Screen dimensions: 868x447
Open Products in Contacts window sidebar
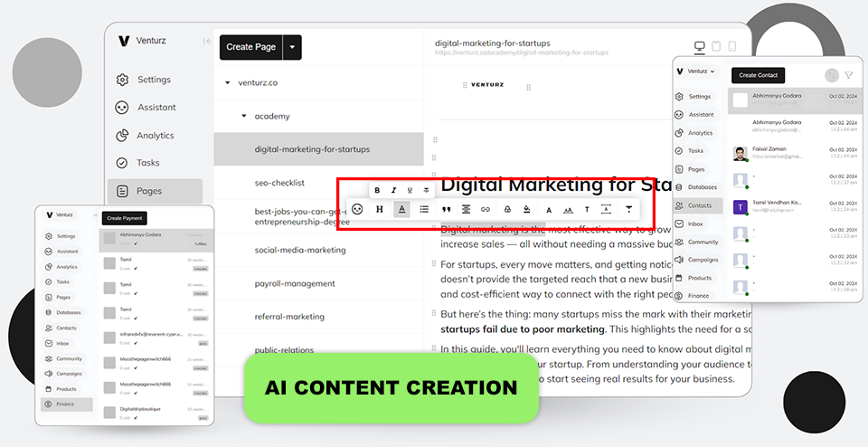point(694,278)
